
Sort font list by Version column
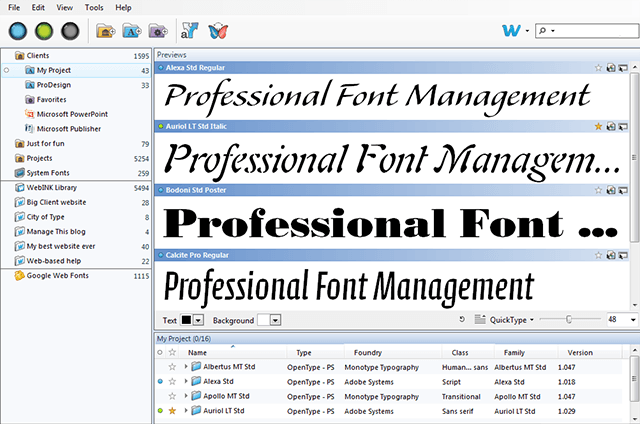click(590, 353)
